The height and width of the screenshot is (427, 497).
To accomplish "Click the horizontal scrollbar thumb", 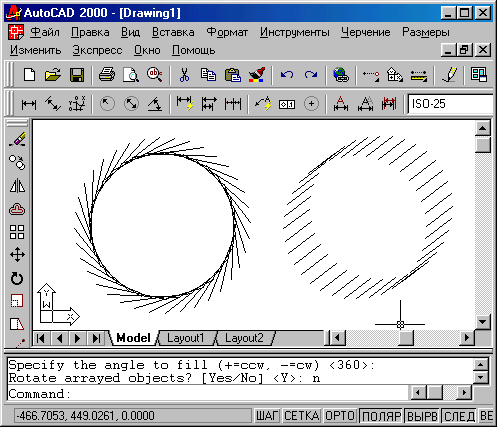I will coord(406,338).
